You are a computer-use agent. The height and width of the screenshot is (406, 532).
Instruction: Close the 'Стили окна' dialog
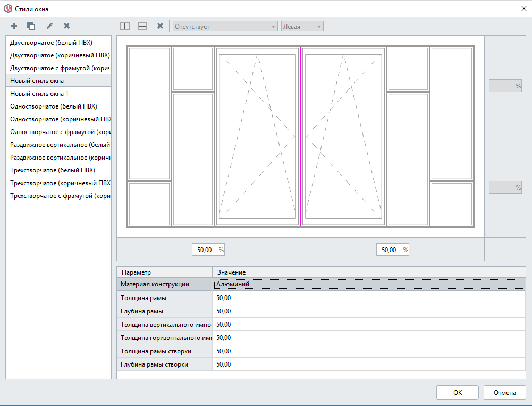tap(524, 9)
